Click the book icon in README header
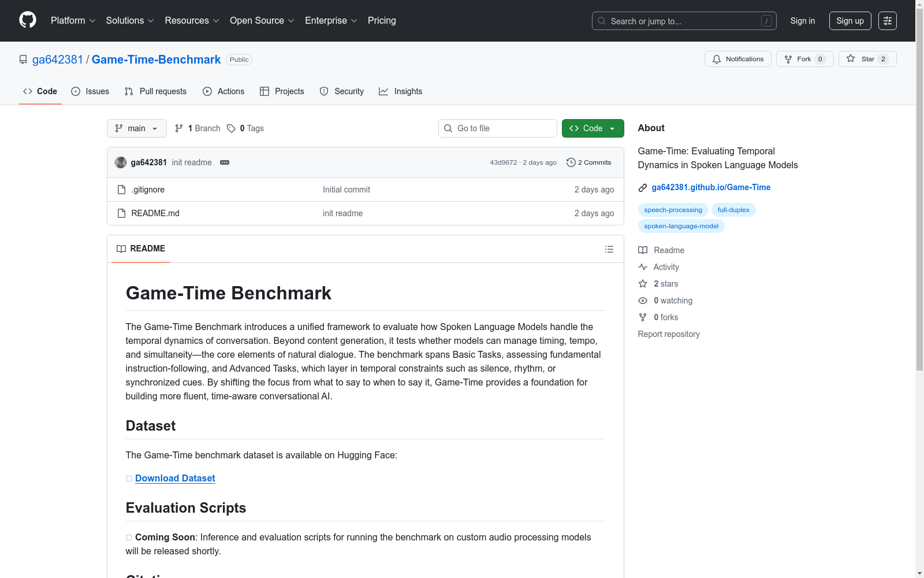 (121, 249)
